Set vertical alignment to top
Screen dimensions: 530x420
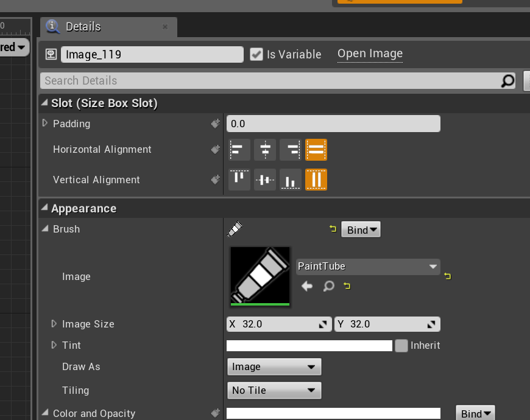[239, 180]
